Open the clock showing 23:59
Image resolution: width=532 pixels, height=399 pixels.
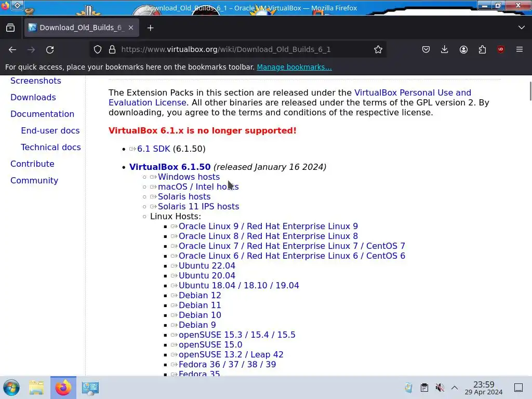[x=484, y=388]
